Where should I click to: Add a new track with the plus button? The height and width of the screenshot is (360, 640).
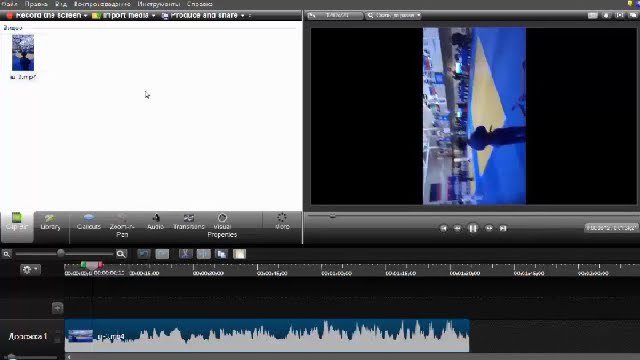tap(57, 308)
